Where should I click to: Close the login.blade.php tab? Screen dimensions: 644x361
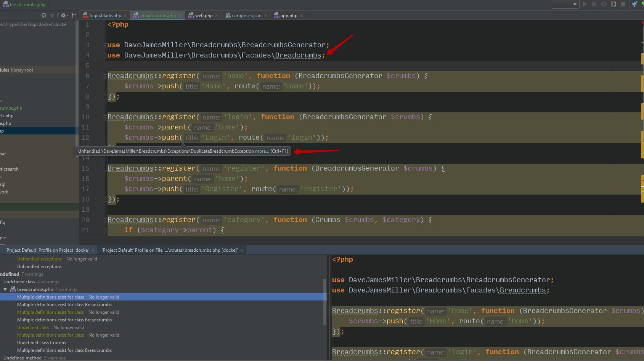pos(125,16)
